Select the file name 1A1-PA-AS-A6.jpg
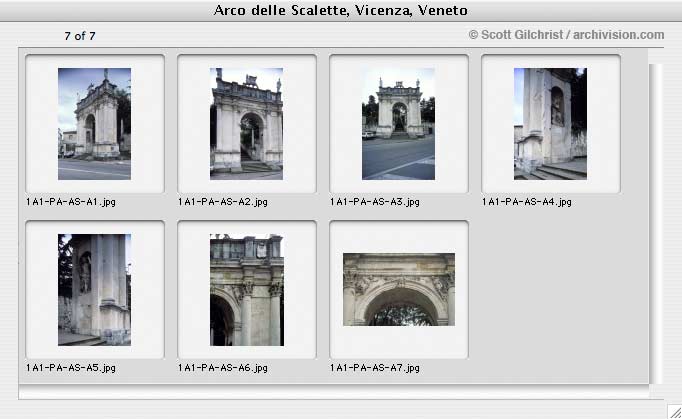This screenshot has width=682, height=419. [223, 368]
